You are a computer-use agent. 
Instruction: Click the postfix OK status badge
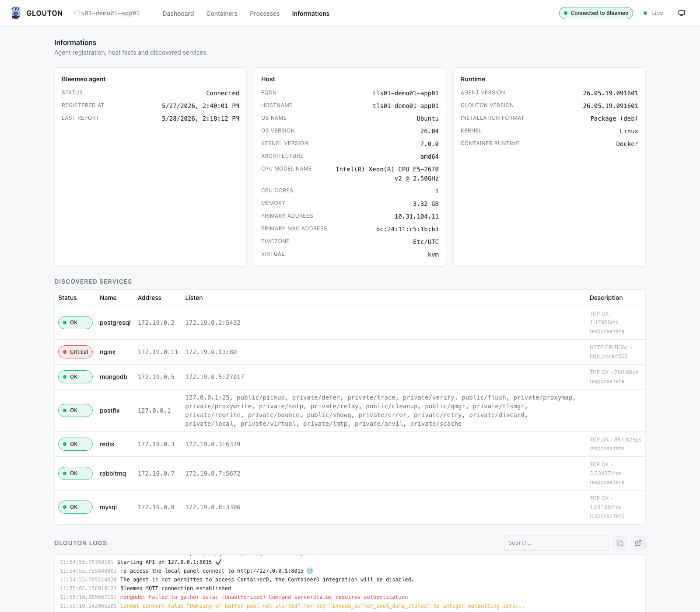[75, 410]
